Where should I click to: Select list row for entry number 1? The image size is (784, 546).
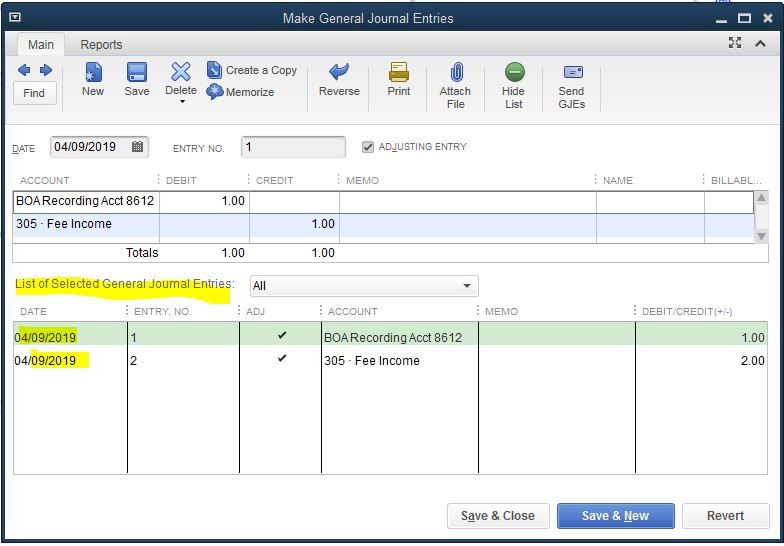(390, 334)
